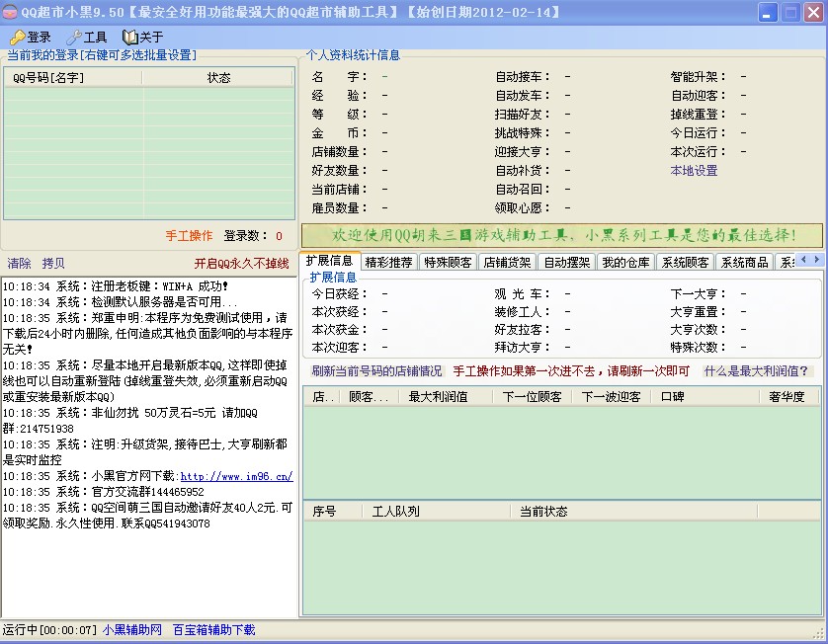Image resolution: width=828 pixels, height=644 pixels.
Task: Click the 运行中 timer in status bar
Action: [x=49, y=630]
